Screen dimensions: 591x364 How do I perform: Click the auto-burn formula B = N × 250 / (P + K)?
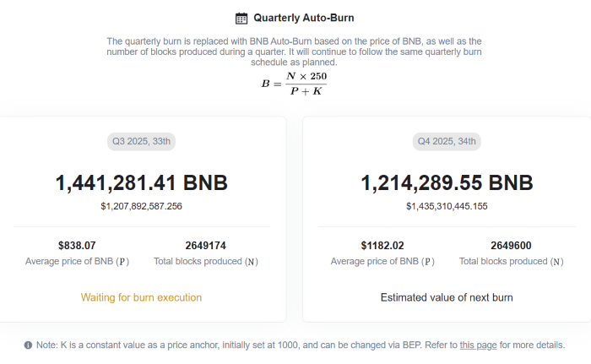(294, 84)
